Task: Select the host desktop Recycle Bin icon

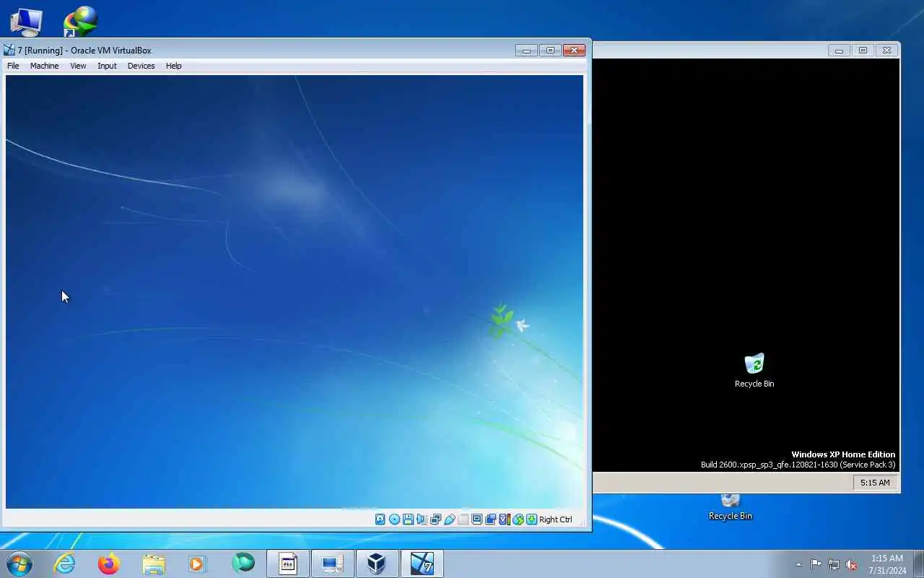Action: (731, 507)
